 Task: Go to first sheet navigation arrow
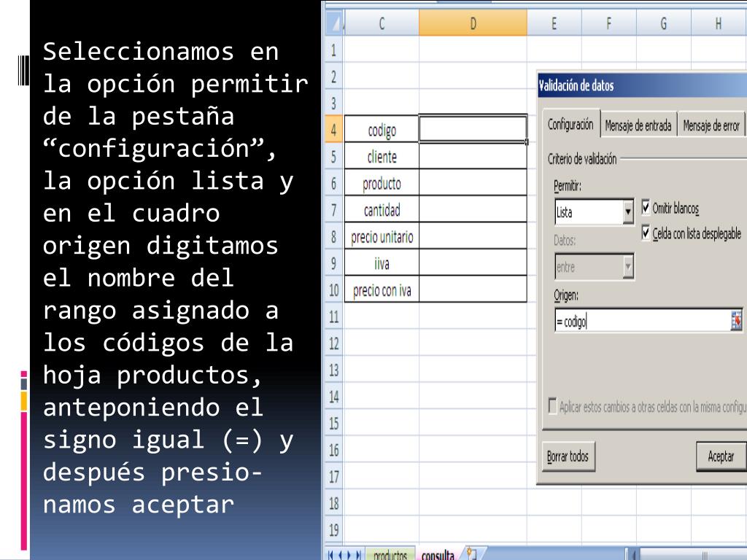332,555
